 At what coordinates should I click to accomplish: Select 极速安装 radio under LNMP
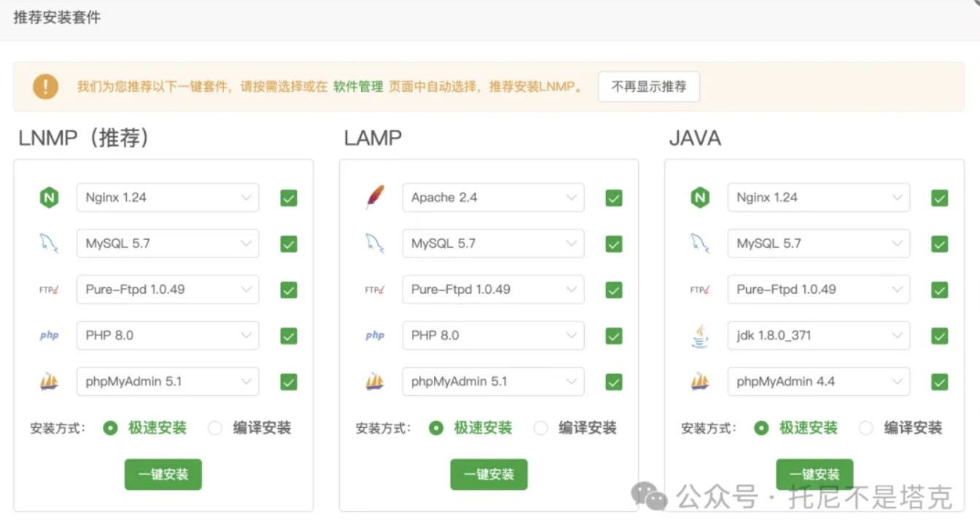pos(110,428)
